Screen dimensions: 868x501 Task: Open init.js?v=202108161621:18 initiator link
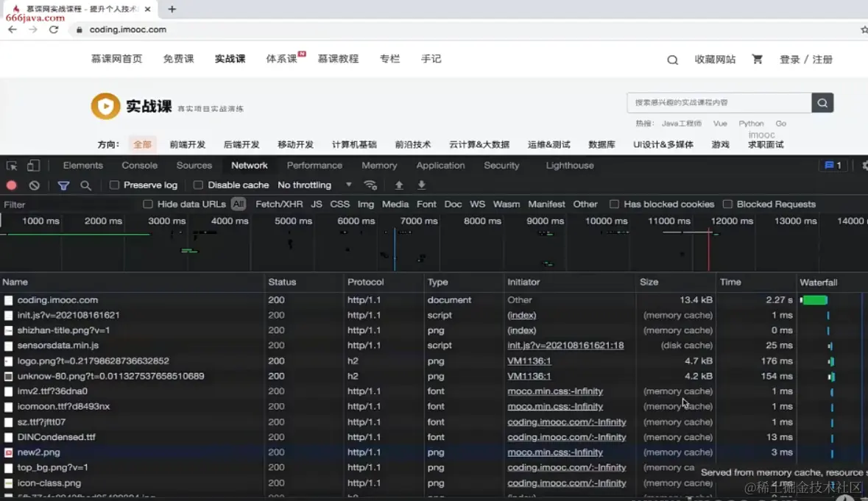[x=565, y=345]
